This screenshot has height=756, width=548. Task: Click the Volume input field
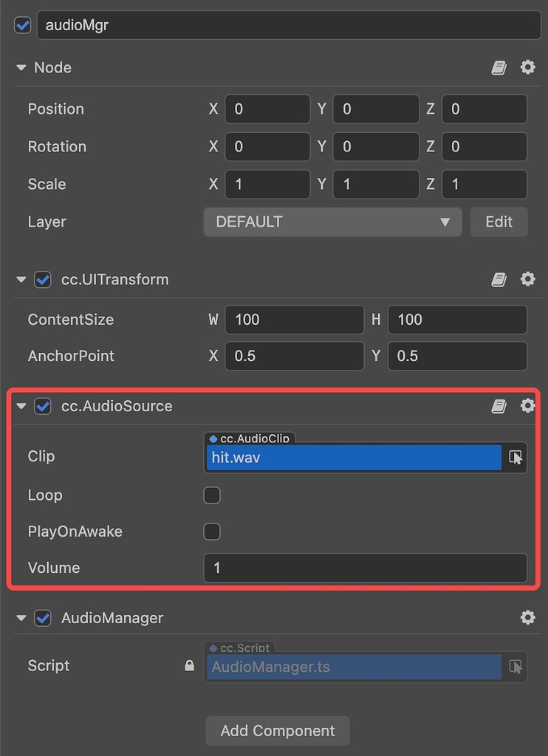click(x=365, y=568)
